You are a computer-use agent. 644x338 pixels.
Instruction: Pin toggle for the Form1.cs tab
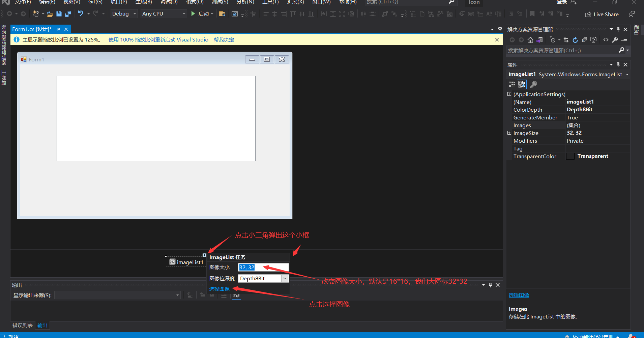[x=58, y=29]
